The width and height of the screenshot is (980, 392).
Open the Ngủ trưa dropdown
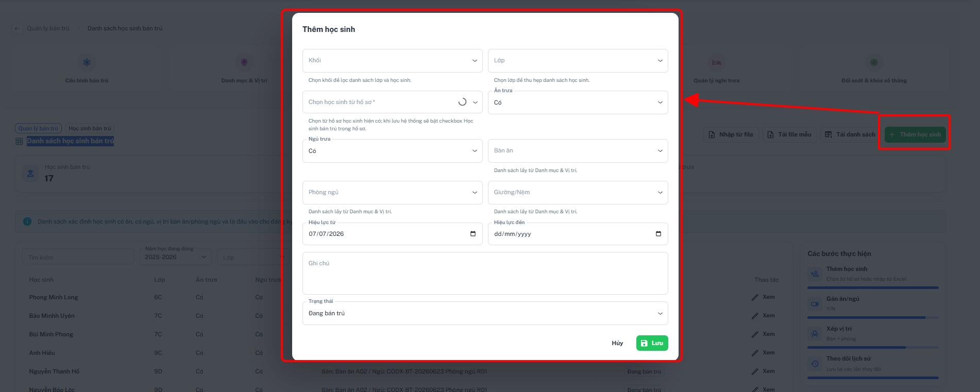click(393, 151)
